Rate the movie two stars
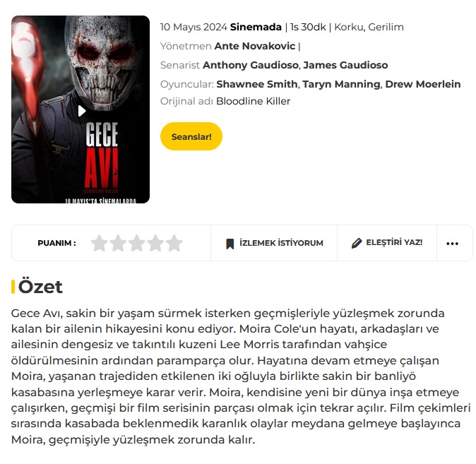Image resolution: width=476 pixels, height=464 pixels. pyautogui.click(x=118, y=243)
